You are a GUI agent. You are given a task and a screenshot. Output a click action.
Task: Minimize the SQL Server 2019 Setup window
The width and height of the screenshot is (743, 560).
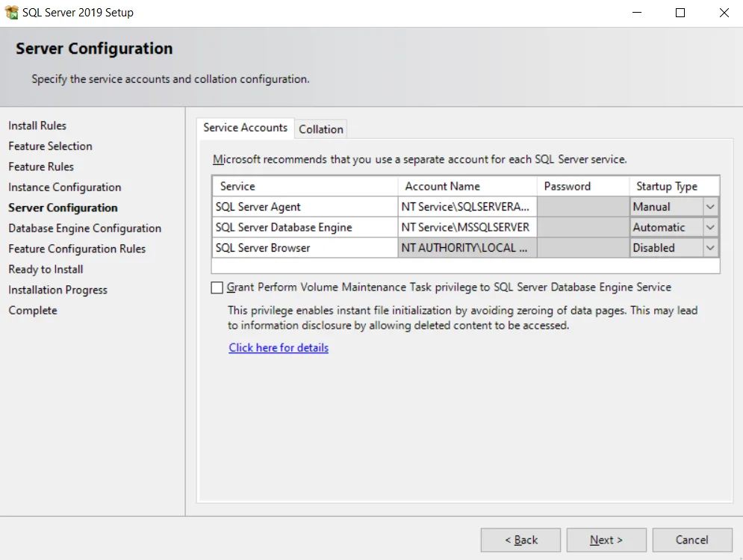pyautogui.click(x=637, y=13)
